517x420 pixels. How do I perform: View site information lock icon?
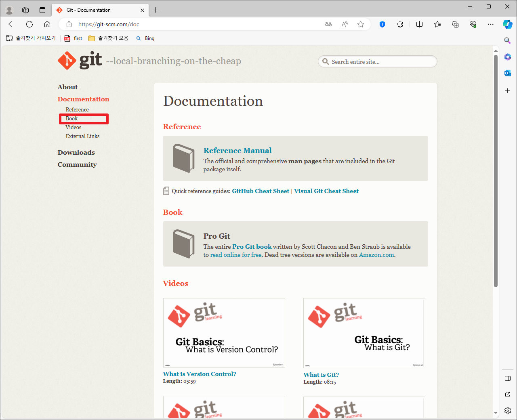point(69,24)
